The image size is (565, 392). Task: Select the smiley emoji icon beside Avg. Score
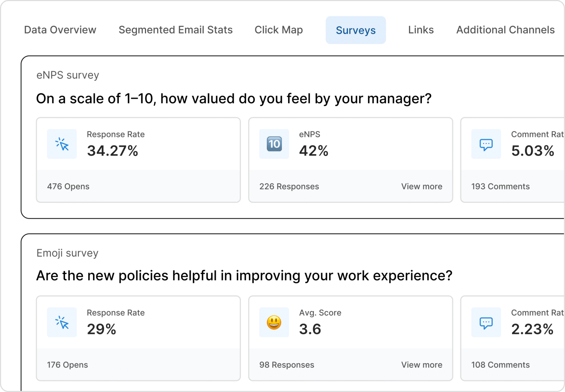coord(274,322)
